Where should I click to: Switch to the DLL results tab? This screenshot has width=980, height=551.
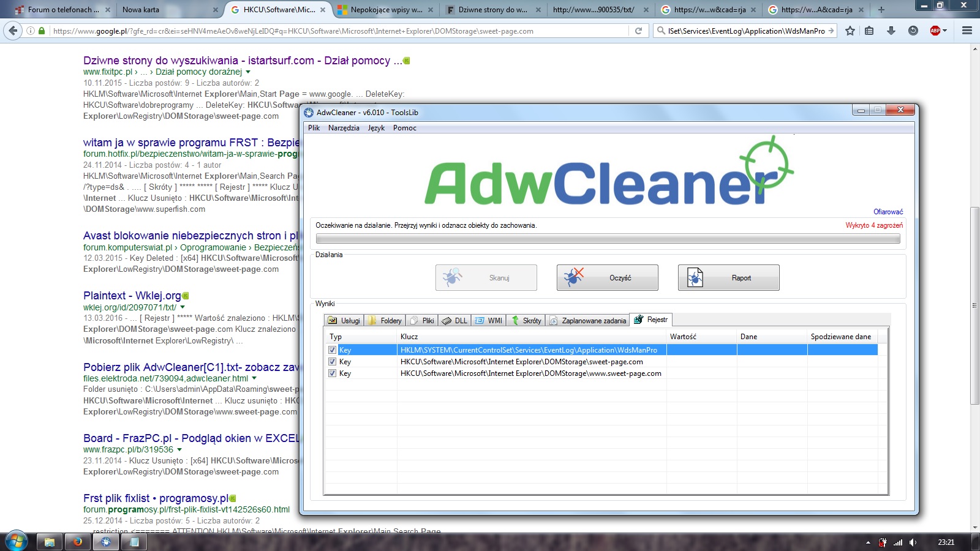(454, 320)
